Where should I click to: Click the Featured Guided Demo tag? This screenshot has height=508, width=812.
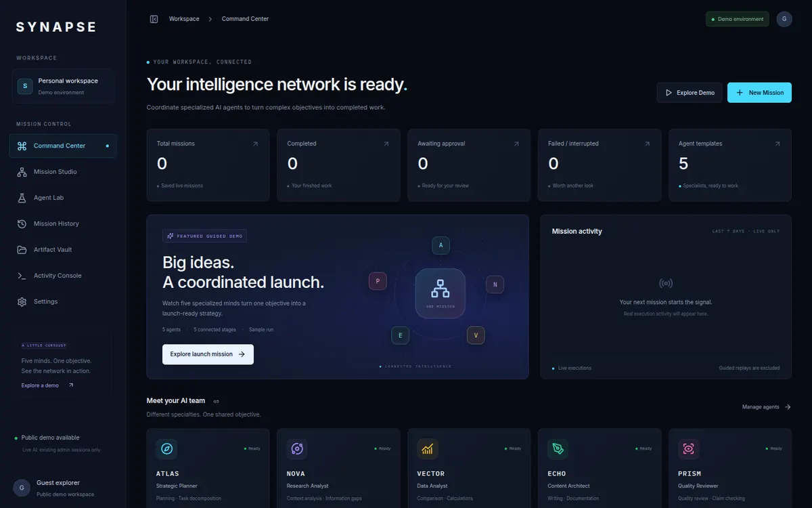[x=204, y=236]
